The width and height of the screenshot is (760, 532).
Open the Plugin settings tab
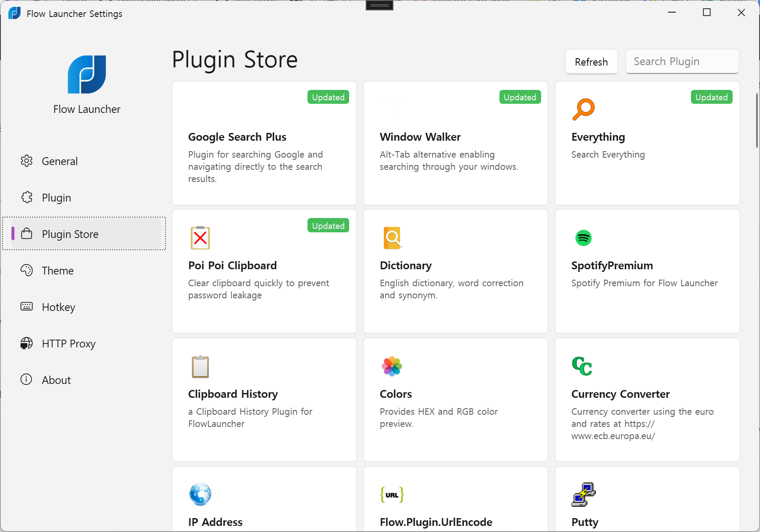point(87,198)
